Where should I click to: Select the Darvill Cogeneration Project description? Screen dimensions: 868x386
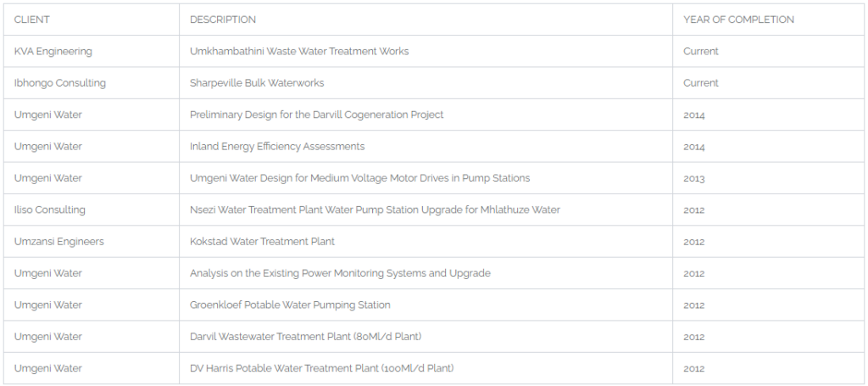317,115
